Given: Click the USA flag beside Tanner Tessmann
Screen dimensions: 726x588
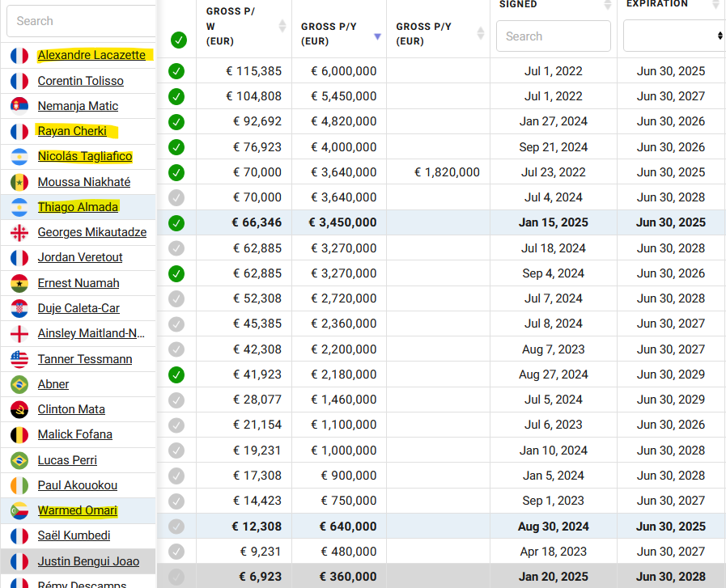Looking at the screenshot, I should coord(19,359).
